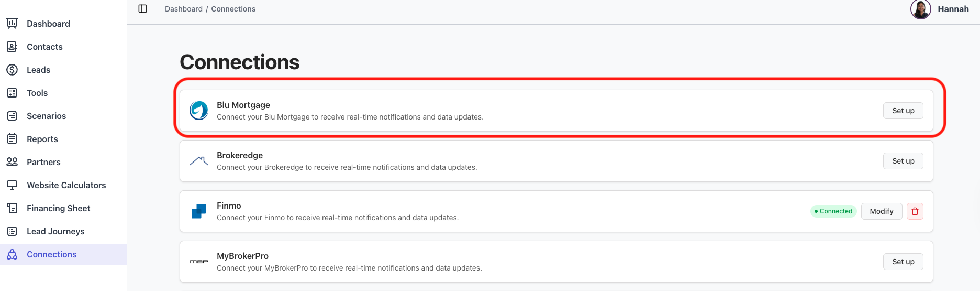Select Lead Journeys in sidebar
The image size is (980, 291).
coord(55,231)
